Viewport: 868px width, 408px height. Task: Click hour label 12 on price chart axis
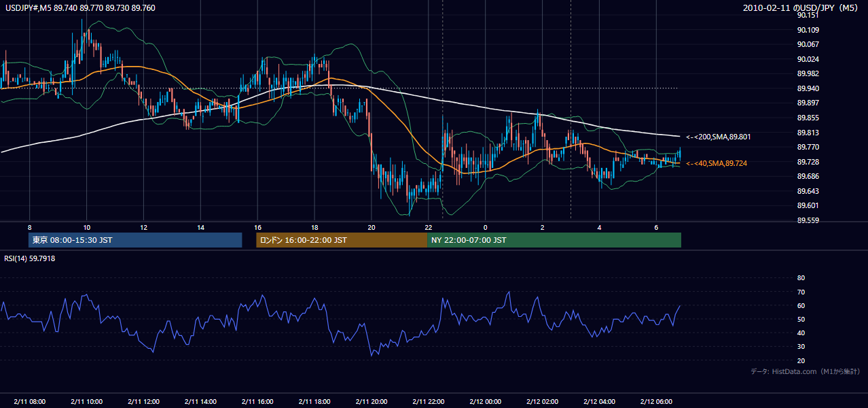pyautogui.click(x=143, y=226)
